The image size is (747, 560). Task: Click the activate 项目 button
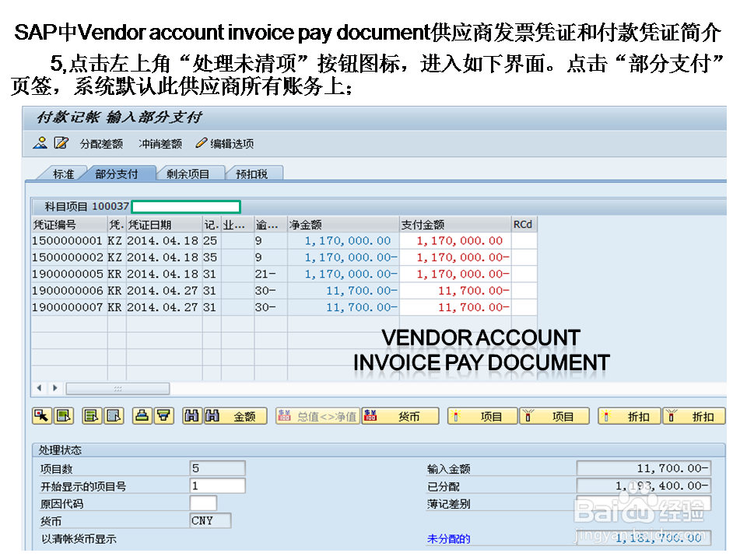click(x=482, y=416)
